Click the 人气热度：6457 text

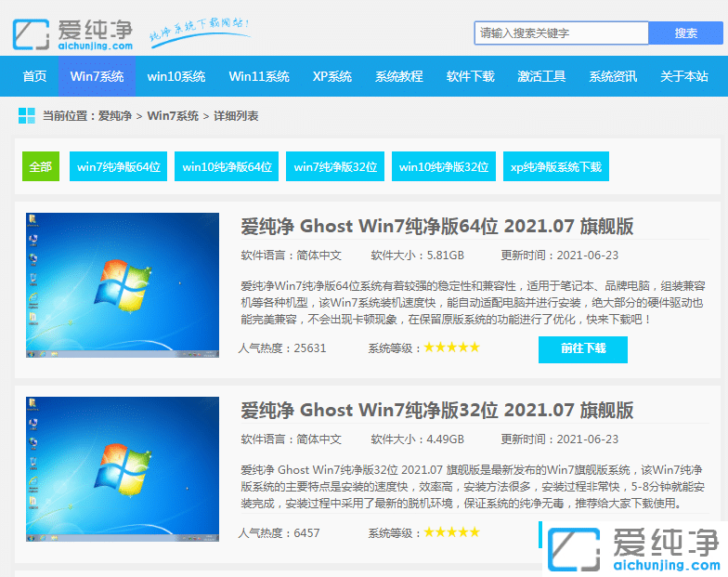(x=279, y=533)
